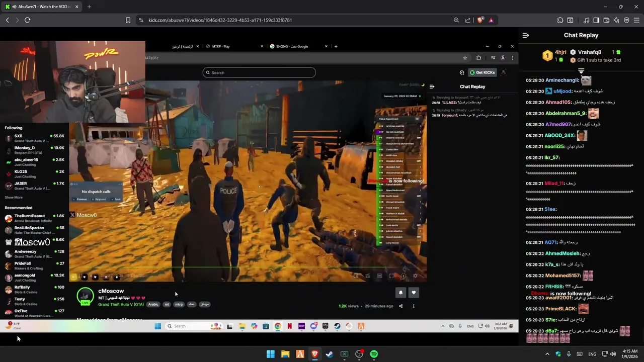Open Grand Theft Auto V (GTA) category link
The width and height of the screenshot is (644, 362).
pyautogui.click(x=121, y=304)
